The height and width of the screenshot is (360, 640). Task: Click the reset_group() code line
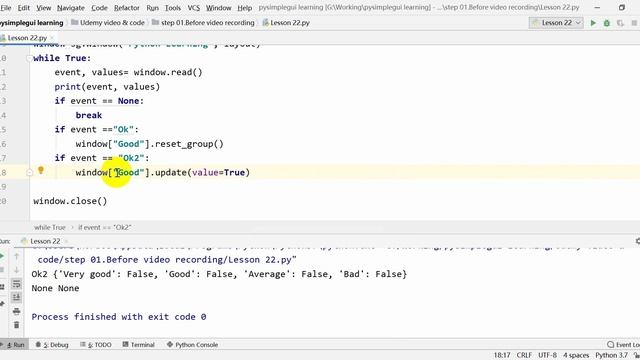pyautogui.click(x=149, y=144)
